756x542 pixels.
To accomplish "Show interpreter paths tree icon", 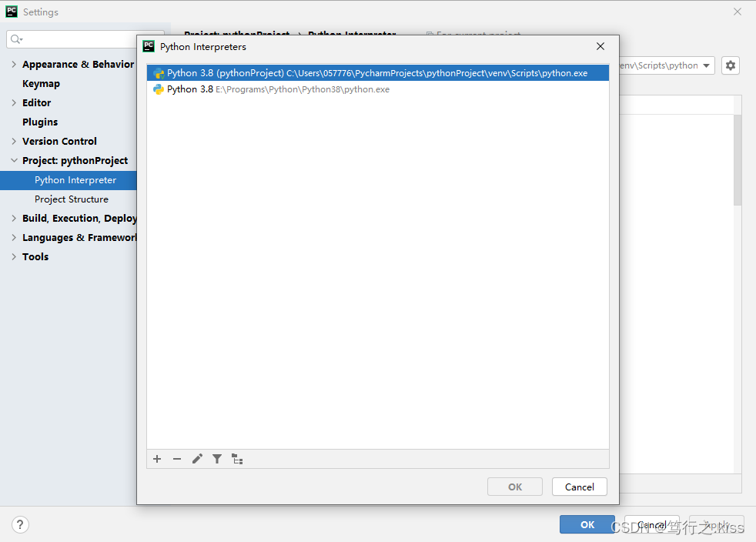I will [x=237, y=459].
